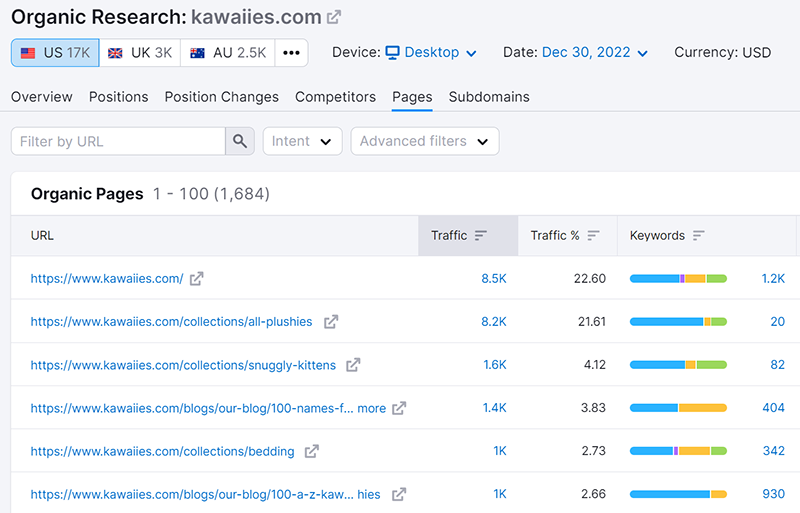800x513 pixels.
Task: Click the 342 keywords count
Action: pyautogui.click(x=773, y=451)
